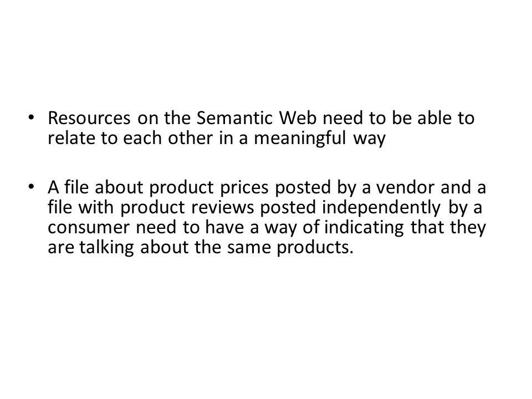Screen dimensions: 532x399
Task: Click the word 'prices' in second bullet
Action: pyautogui.click(x=244, y=188)
